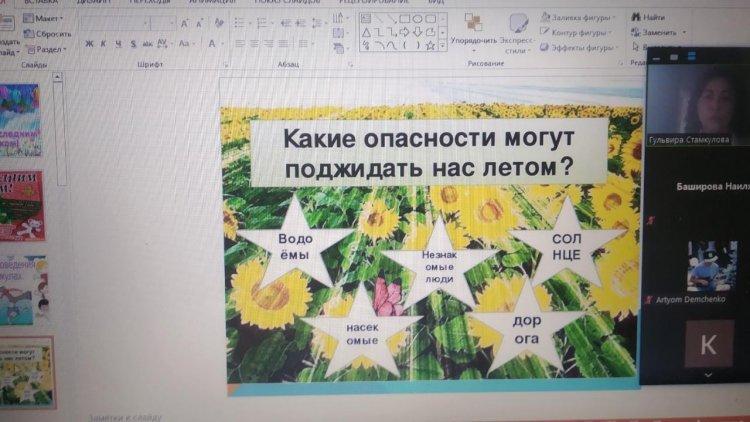The image size is (750, 422).
Task: Open the font name combo box
Action: click(x=115, y=23)
